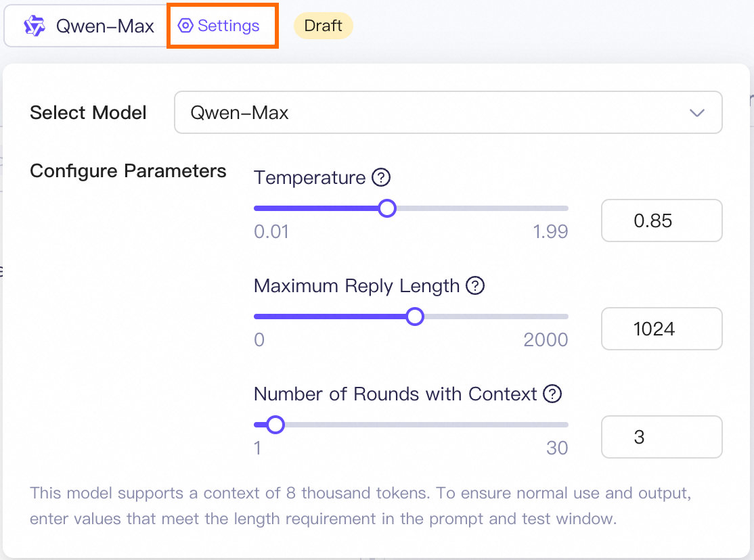Focus the Temperature value field showing 0.85
The height and width of the screenshot is (560, 754).
661,220
